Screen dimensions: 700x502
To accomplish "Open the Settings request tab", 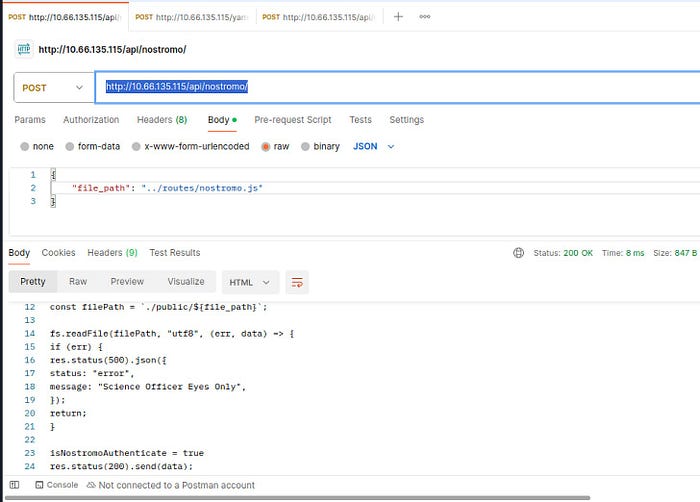I will 406,120.
